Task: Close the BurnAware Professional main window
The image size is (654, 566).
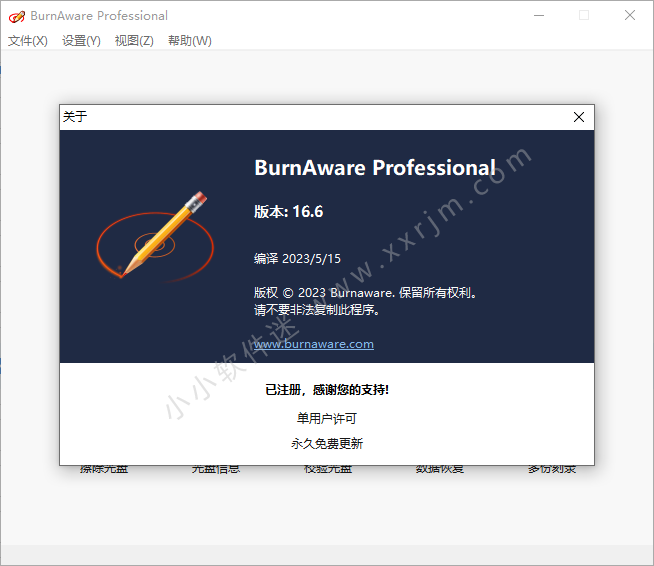Action: (629, 15)
